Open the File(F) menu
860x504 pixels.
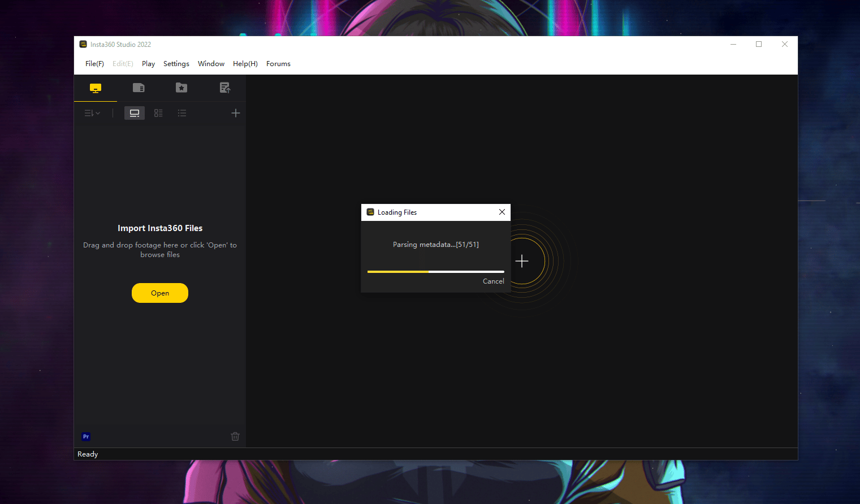click(x=94, y=64)
